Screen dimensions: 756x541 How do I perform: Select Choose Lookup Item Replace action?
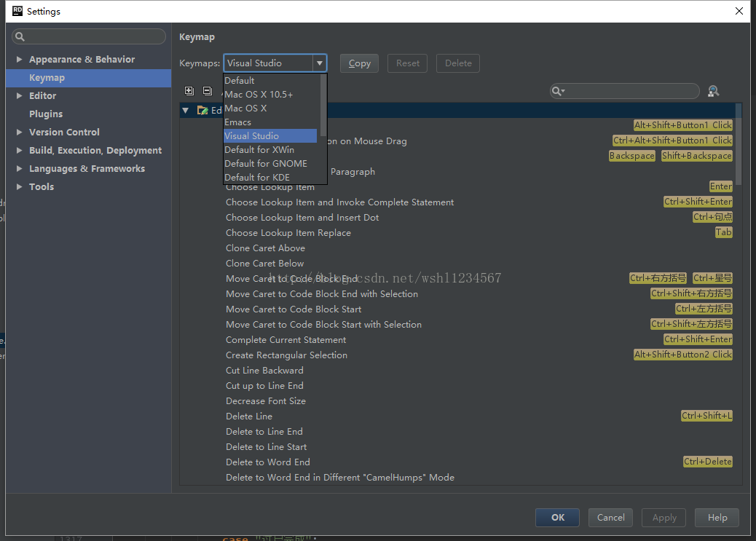[288, 233]
